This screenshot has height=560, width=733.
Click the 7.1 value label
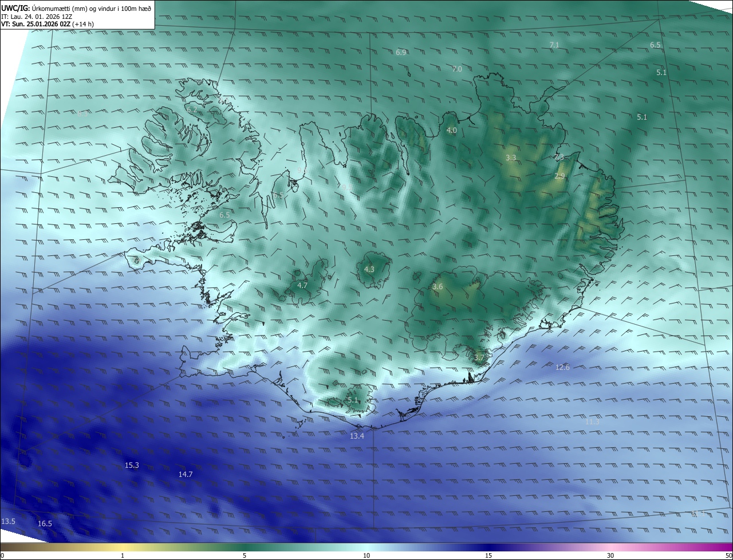coord(554,45)
